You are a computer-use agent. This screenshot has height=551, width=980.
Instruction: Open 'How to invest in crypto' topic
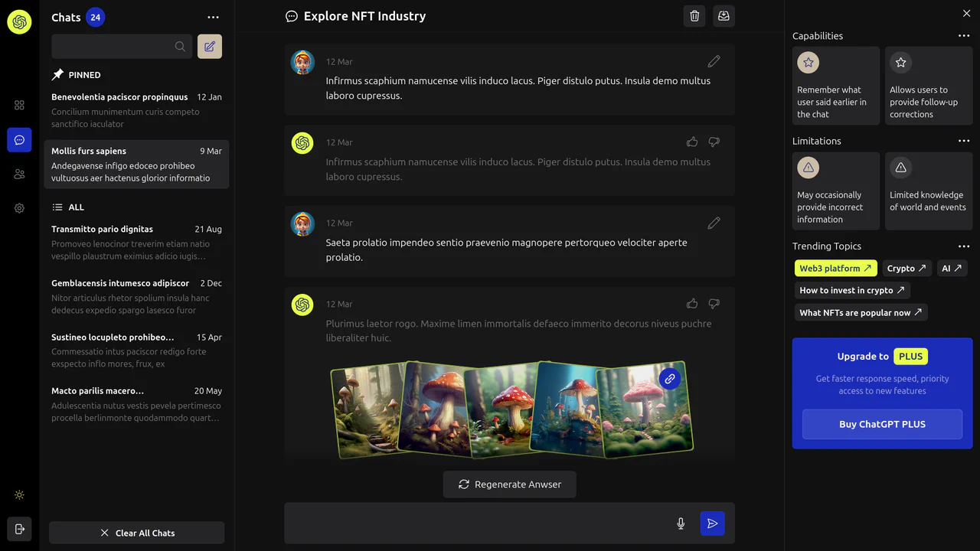point(852,290)
